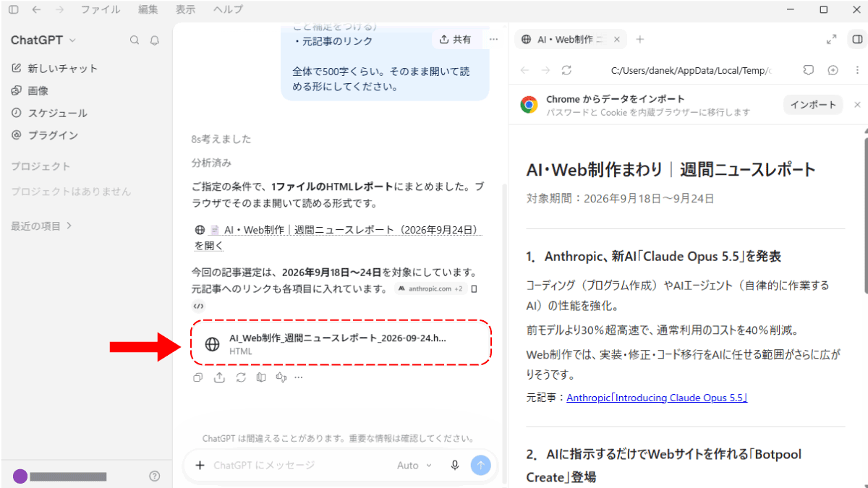Close the AI・Web制作 browser tab

pyautogui.click(x=616, y=40)
